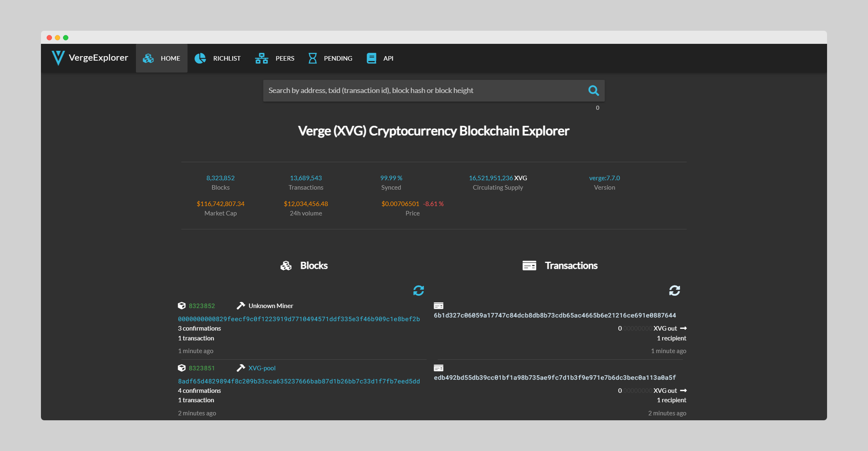Viewport: 868px width, 451px height.
Task: Refresh the Blocks list
Action: [418, 290]
